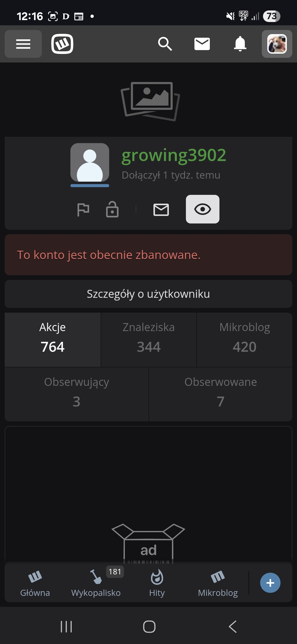
Task: Switch to the Znaleziska tab
Action: point(148,340)
